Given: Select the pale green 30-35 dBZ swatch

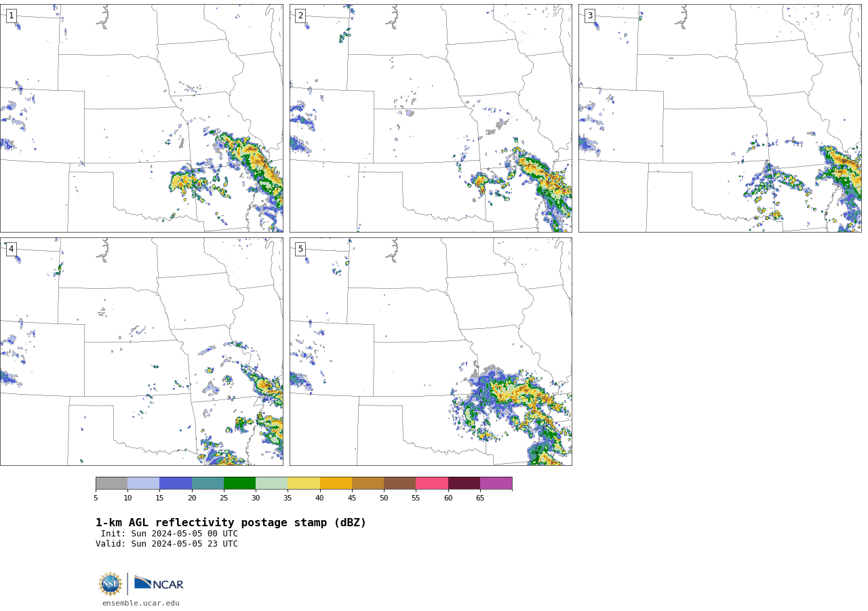Looking at the screenshot, I should coord(272,484).
